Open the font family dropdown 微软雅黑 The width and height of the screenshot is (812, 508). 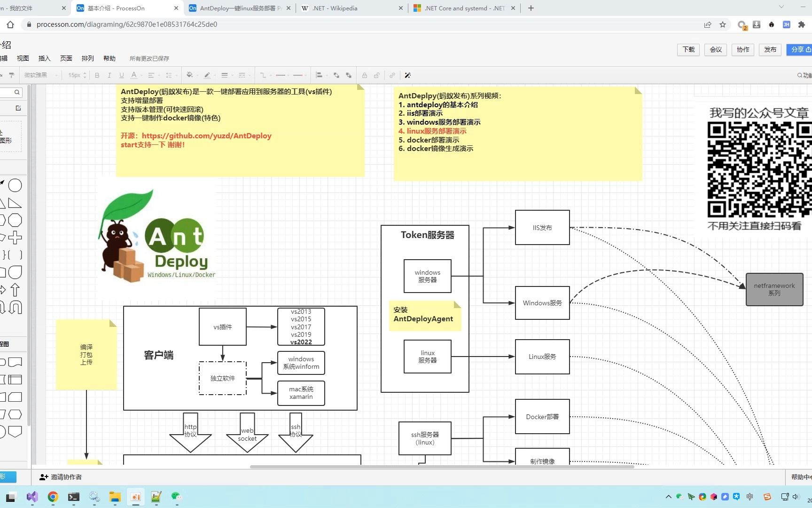point(41,75)
